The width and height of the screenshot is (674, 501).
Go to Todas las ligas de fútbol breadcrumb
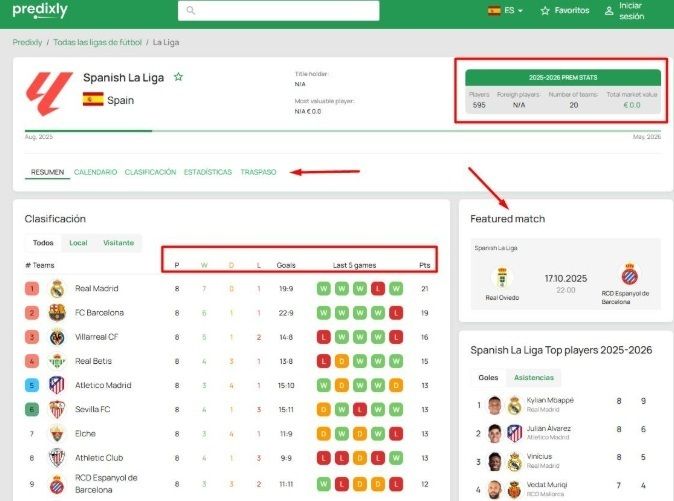click(x=97, y=42)
